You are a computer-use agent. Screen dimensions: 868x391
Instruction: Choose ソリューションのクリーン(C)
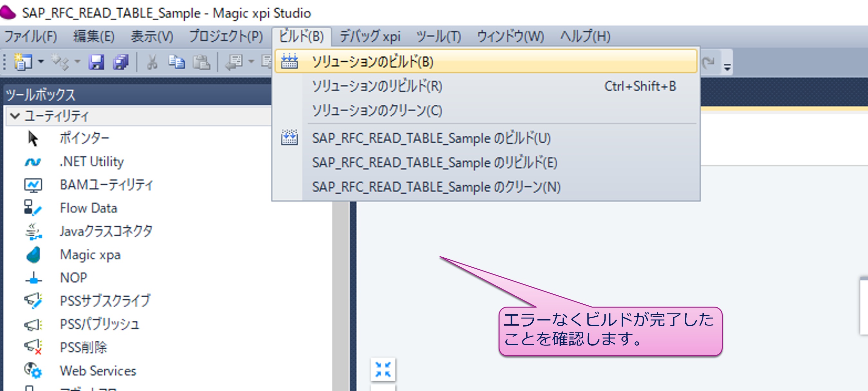pyautogui.click(x=486, y=110)
